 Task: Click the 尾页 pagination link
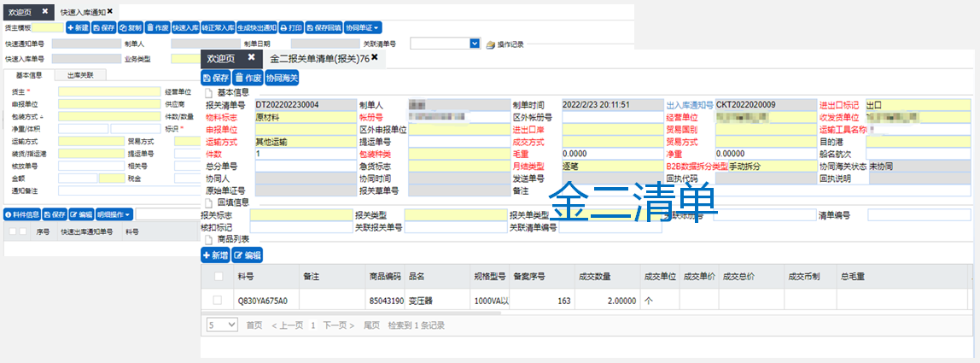(x=372, y=325)
